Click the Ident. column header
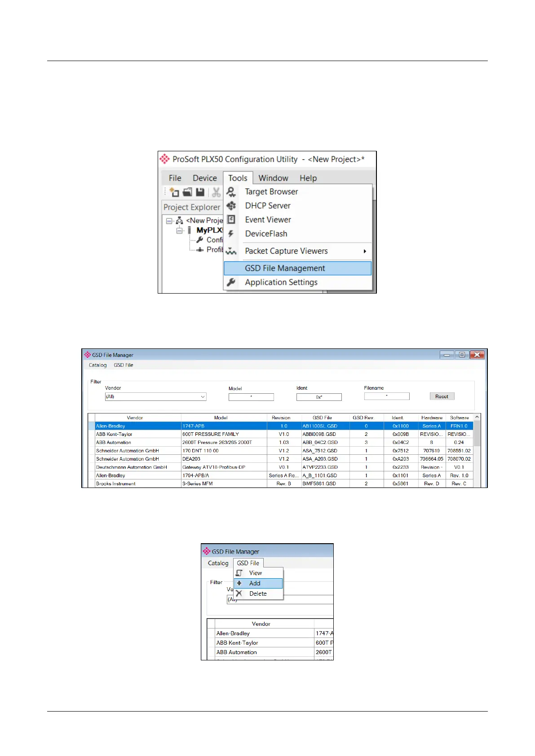Viewport: 535px width, 756px height. [x=398, y=418]
